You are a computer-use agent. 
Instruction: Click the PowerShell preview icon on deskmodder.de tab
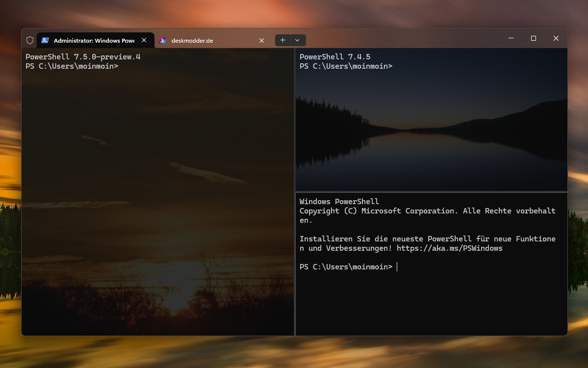[163, 40]
